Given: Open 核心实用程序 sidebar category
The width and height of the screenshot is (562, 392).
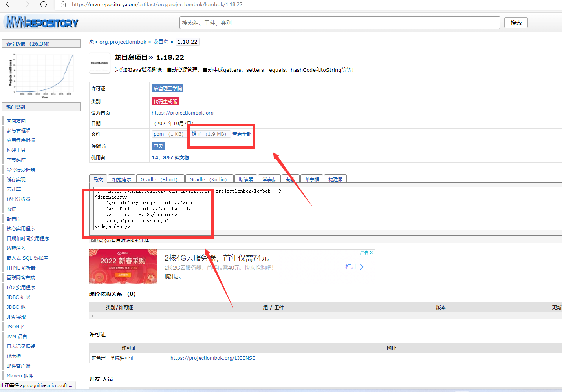Looking at the screenshot, I should click(21, 228).
